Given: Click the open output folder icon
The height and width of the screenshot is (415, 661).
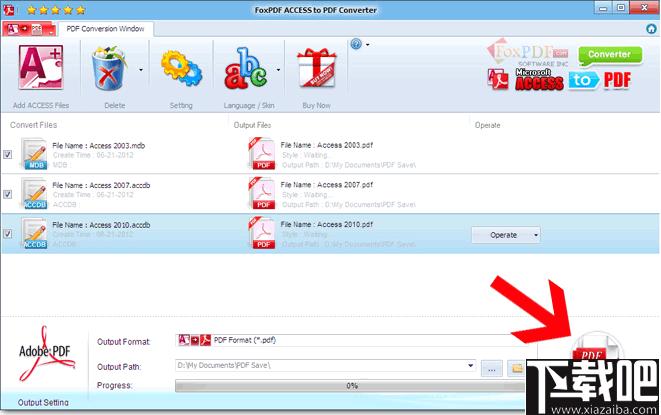Looking at the screenshot, I should [x=516, y=368].
